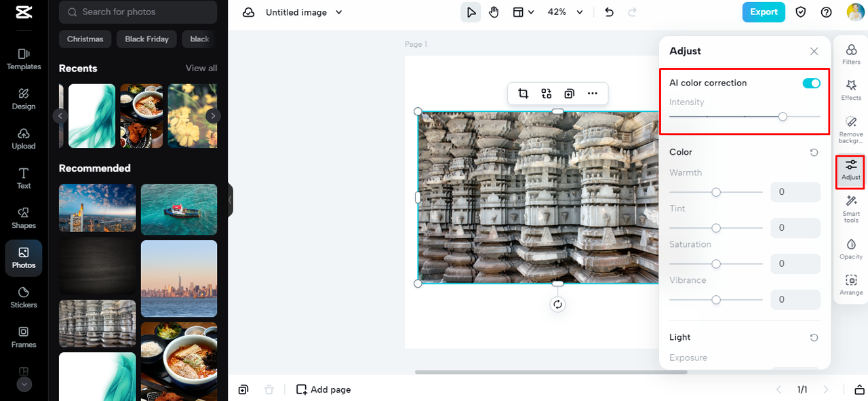This screenshot has height=401, width=868.
Task: Open the Untitled image name dropdown
Action: (304, 12)
